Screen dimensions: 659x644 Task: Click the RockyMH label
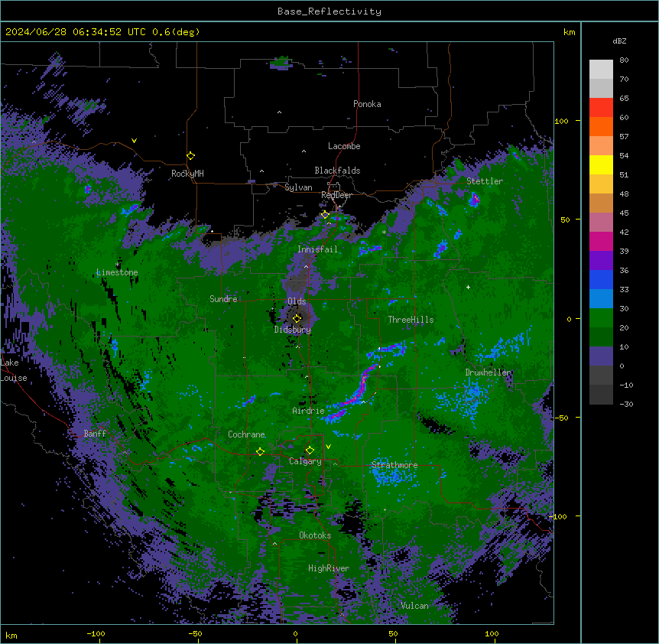point(187,174)
